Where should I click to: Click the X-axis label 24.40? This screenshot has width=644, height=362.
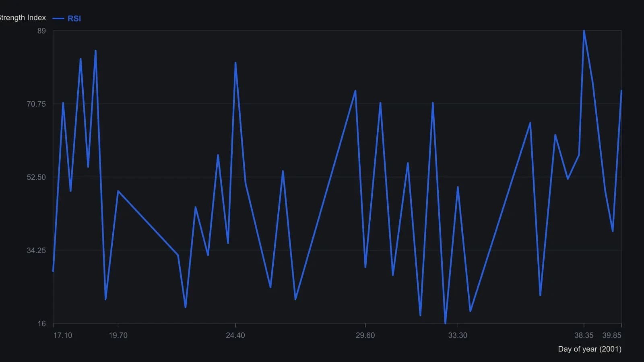[x=235, y=335]
